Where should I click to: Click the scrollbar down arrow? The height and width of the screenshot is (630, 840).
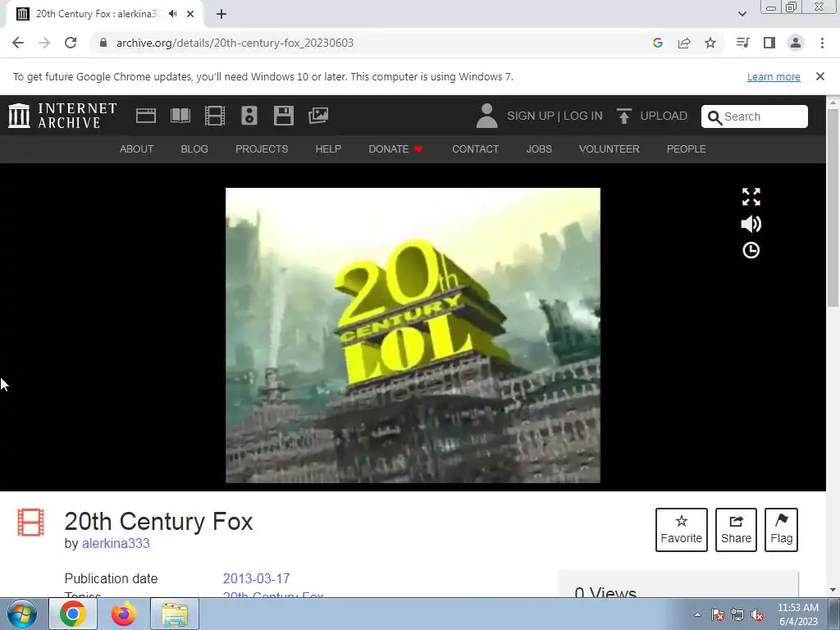(833, 590)
